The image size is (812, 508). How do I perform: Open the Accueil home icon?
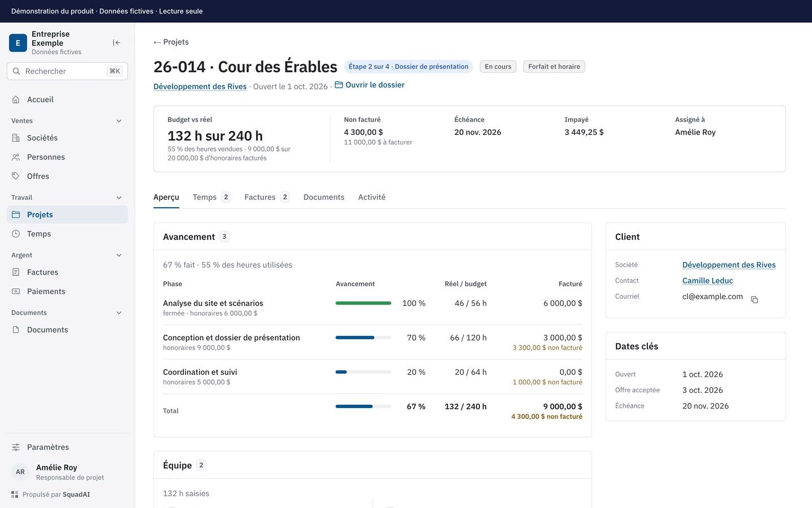pyautogui.click(x=16, y=99)
